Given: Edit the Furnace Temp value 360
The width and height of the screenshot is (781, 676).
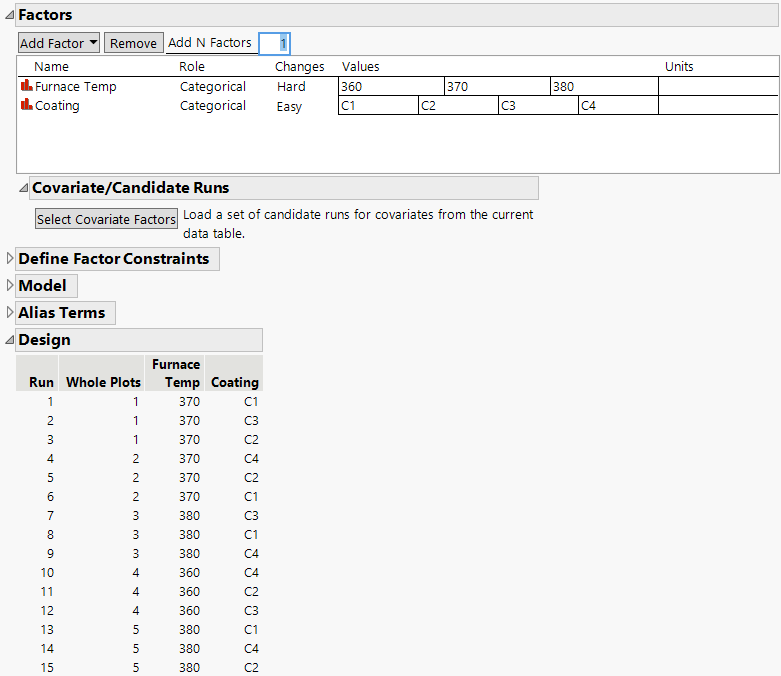Looking at the screenshot, I should 391,86.
